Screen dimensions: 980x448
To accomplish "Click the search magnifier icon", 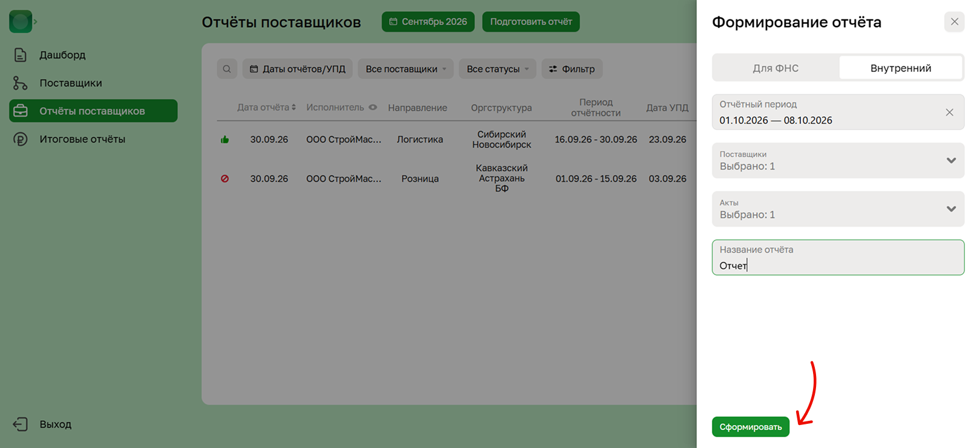I will 227,69.
